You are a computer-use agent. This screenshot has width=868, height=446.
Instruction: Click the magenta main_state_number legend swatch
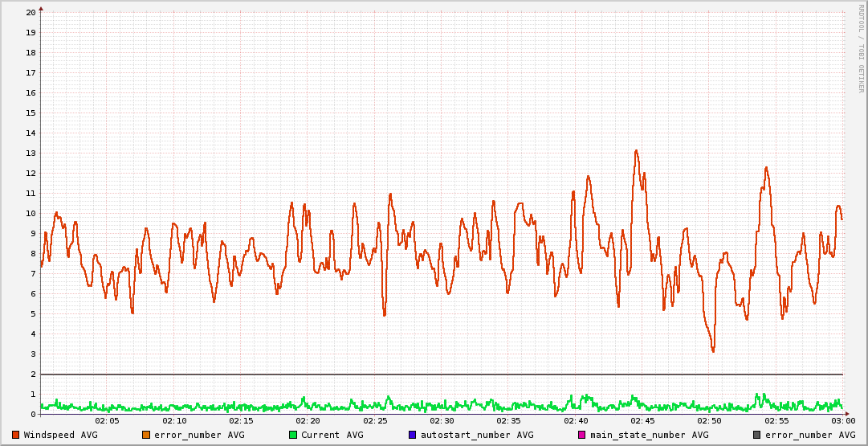[582, 435]
